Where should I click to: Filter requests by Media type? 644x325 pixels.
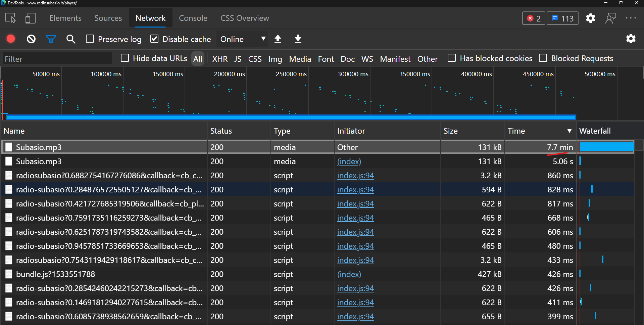tap(300, 59)
